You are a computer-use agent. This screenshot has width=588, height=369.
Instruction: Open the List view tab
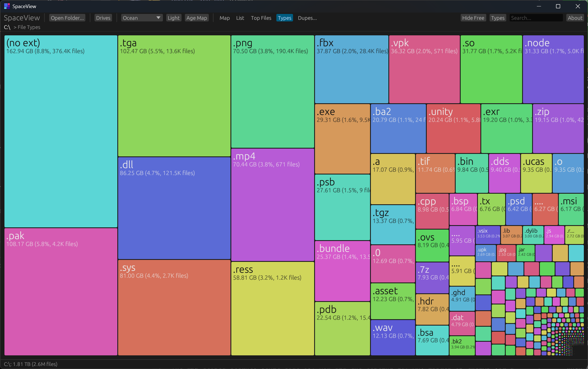coord(240,18)
